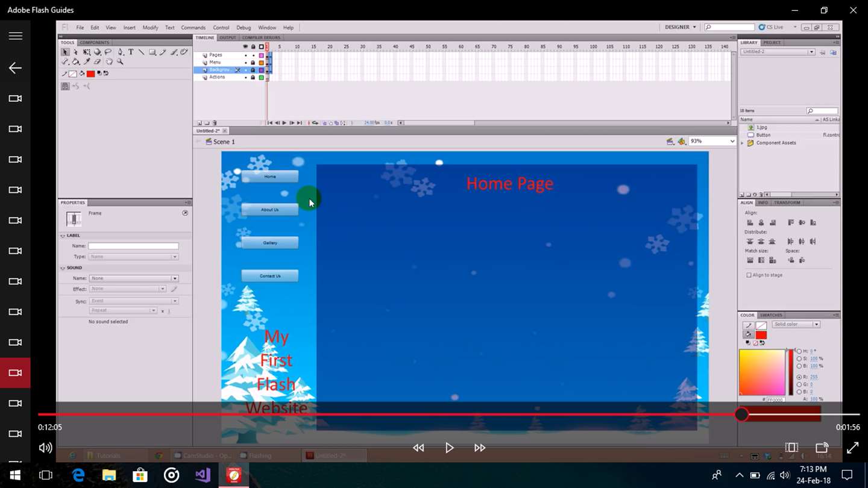Click the About Us button on stage
Screen dimensions: 868x488
pyautogui.click(x=270, y=210)
